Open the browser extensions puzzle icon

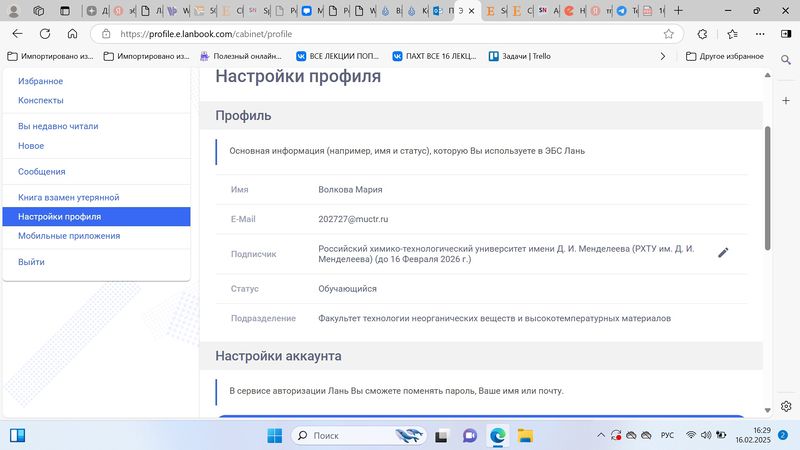702,33
